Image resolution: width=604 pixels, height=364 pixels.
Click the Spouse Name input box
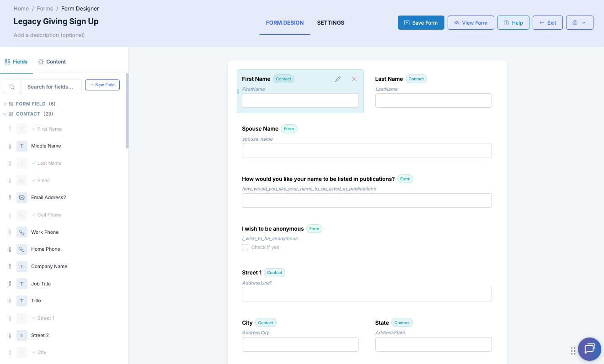(x=367, y=151)
